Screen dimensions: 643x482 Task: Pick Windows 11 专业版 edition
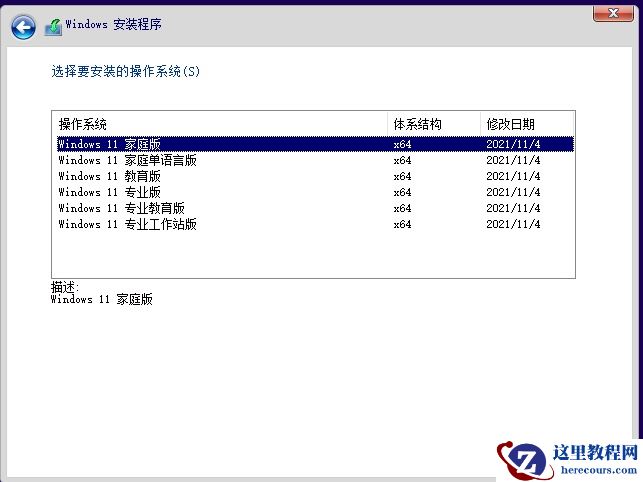point(315,192)
